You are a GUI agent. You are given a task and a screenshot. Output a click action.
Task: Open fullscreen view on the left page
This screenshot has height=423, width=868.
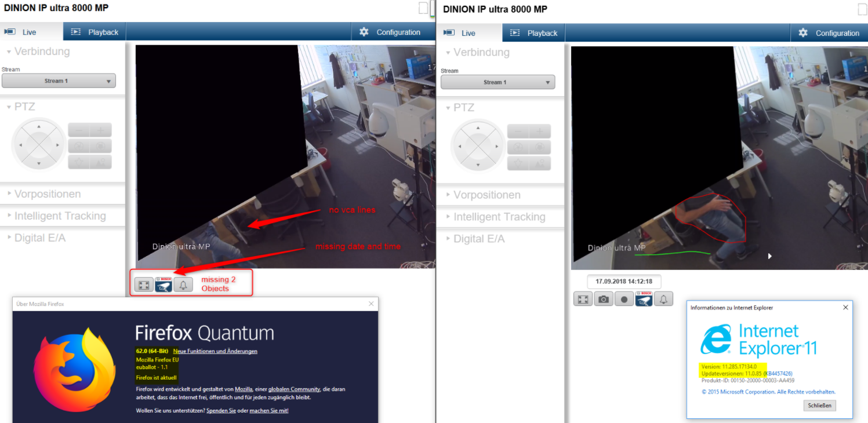(144, 285)
